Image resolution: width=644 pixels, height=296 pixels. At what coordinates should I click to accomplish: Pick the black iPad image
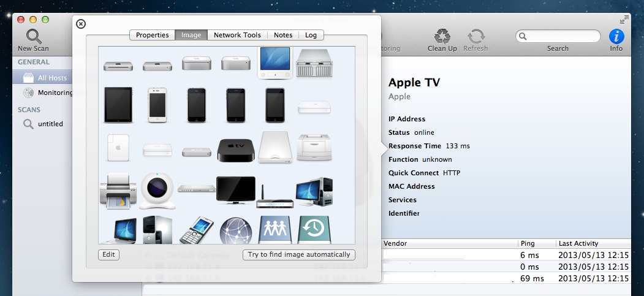point(118,105)
